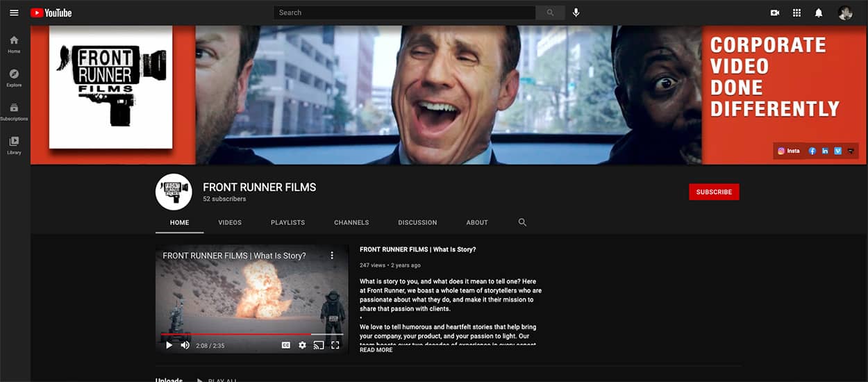Open the create video camera icon

[775, 13]
